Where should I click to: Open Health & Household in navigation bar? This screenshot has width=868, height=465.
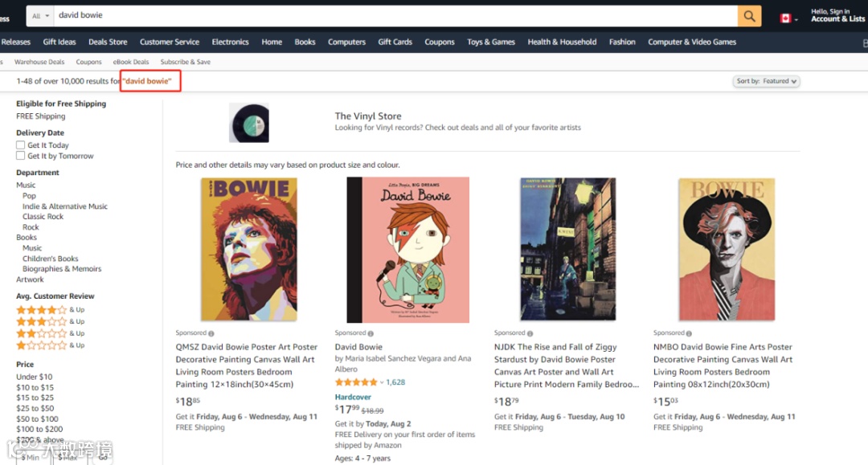point(562,42)
